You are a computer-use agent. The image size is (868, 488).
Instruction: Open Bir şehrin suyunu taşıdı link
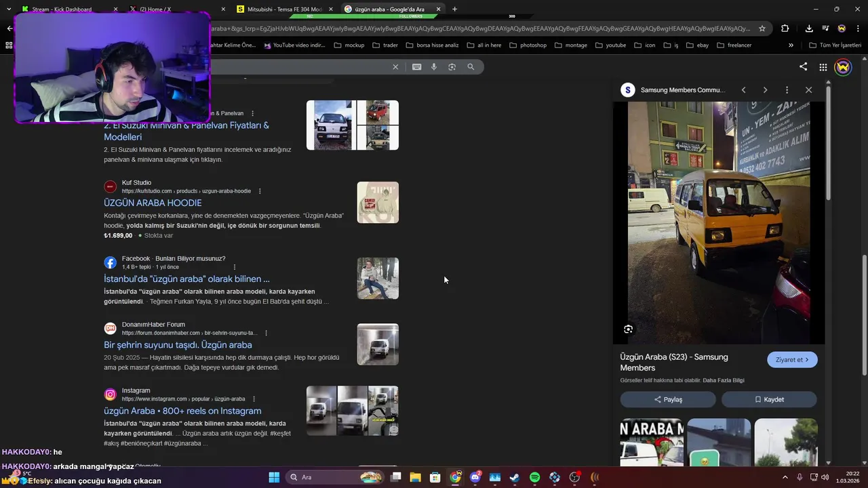tap(178, 345)
